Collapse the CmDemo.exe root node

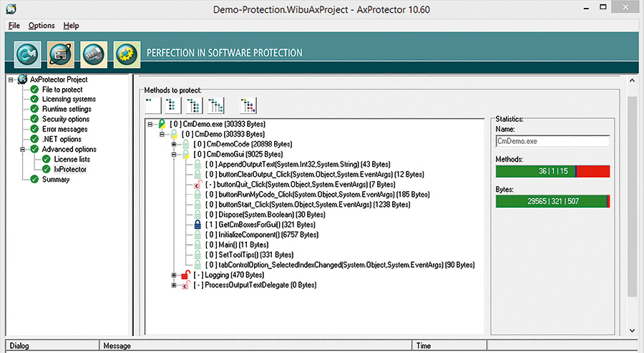(150, 124)
